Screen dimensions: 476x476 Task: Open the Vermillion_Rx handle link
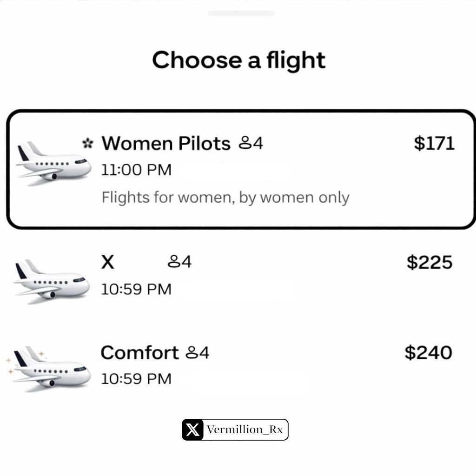pyautogui.click(x=245, y=430)
